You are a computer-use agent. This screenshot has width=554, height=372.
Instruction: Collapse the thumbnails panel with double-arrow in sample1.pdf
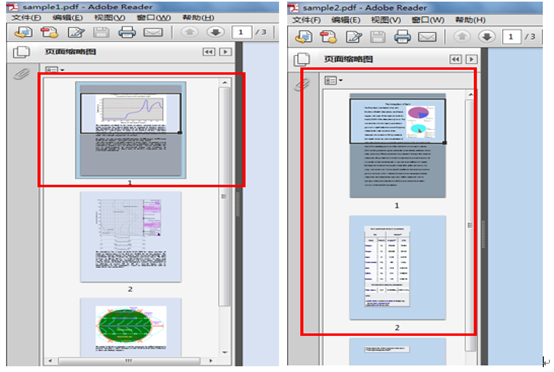pos(208,52)
